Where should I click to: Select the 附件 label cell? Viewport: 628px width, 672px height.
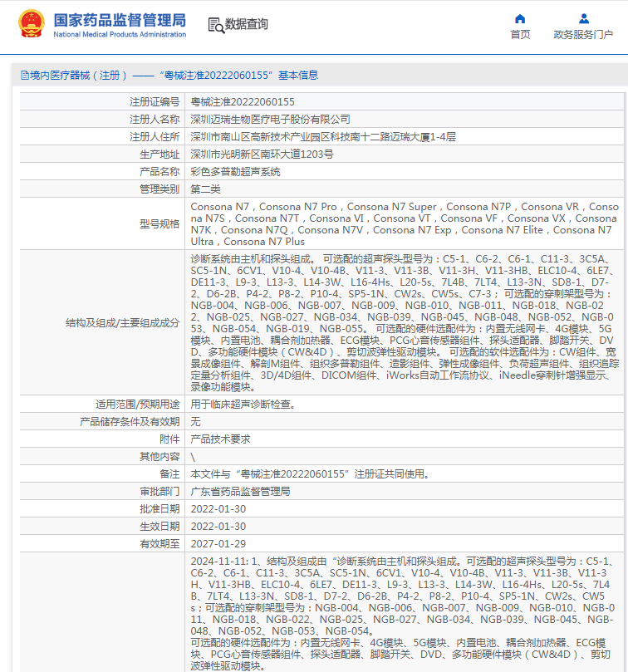click(102, 439)
